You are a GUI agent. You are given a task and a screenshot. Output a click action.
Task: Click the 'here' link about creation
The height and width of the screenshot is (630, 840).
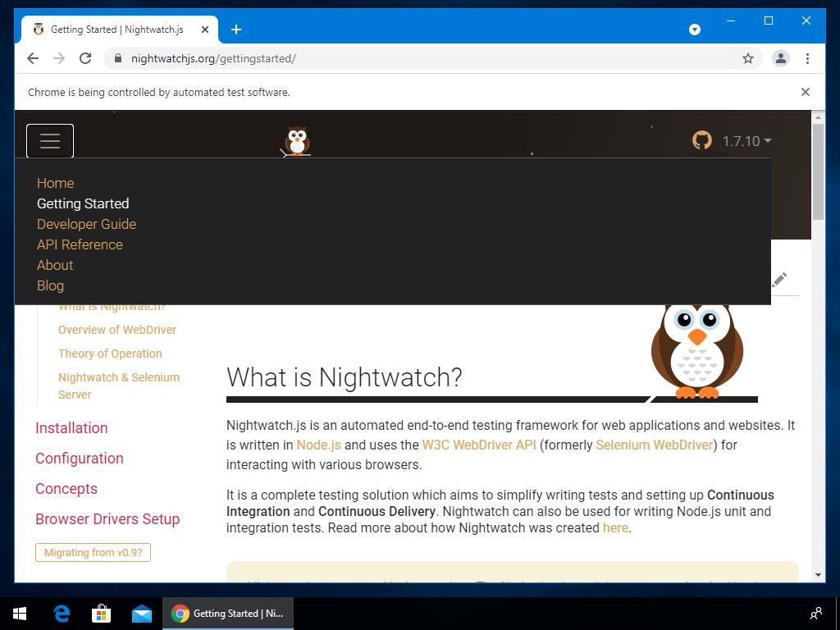coord(615,527)
